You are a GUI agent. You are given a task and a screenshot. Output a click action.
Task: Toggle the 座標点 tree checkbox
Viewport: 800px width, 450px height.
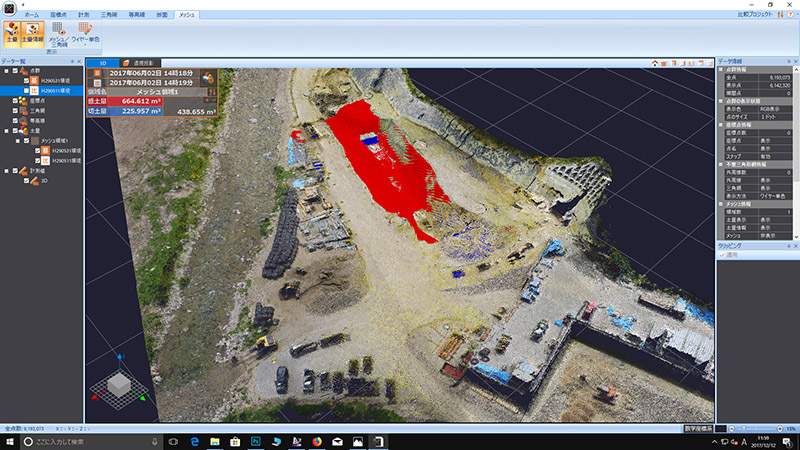[x=15, y=101]
